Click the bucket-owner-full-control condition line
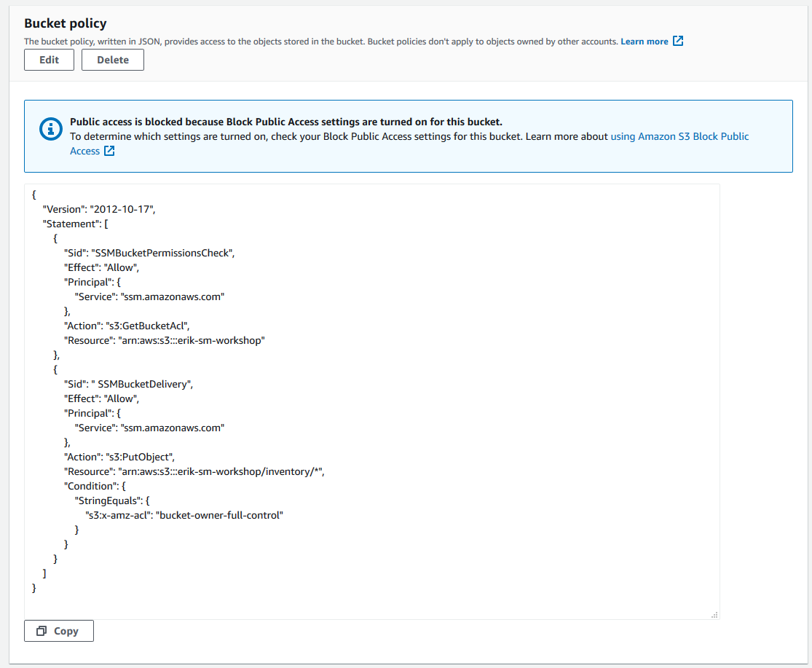Screen dimensions: 812x668 click(x=184, y=515)
